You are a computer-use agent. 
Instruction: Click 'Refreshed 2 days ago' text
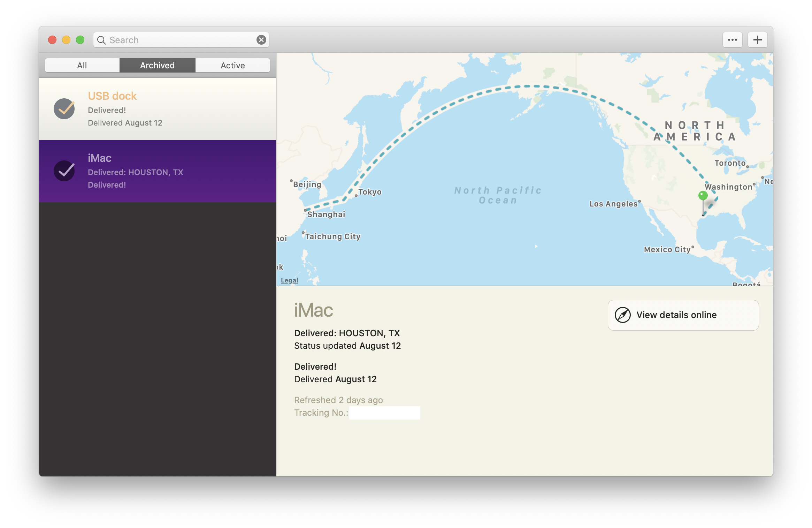[338, 400]
